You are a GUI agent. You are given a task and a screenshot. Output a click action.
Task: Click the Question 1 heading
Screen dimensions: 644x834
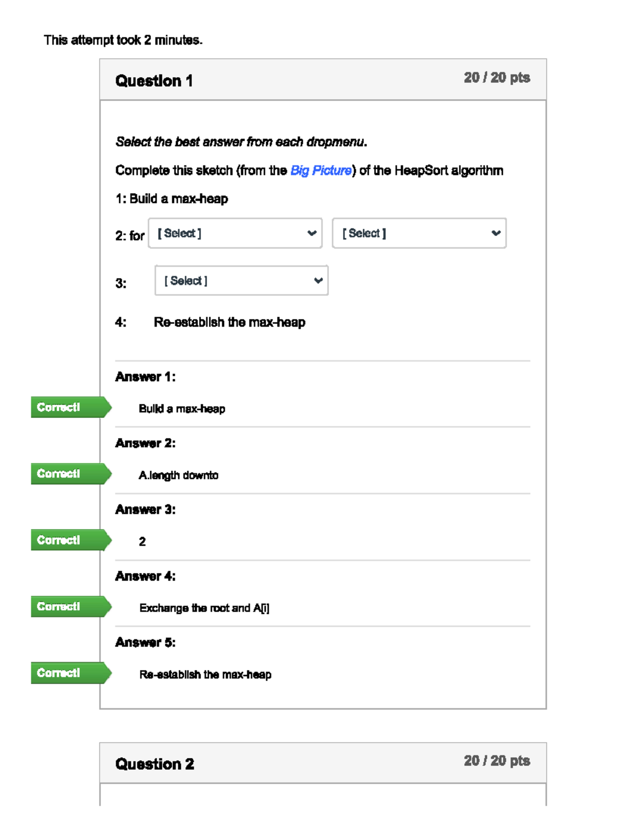[154, 81]
